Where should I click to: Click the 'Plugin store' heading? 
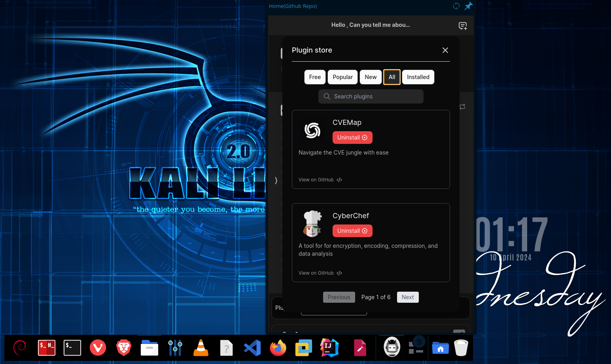[x=312, y=50]
